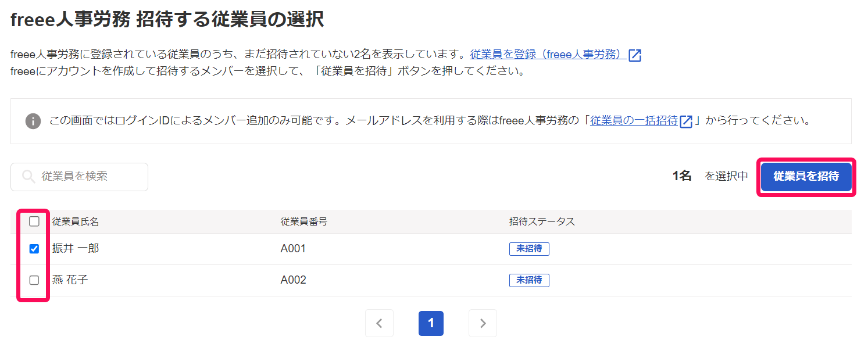868x347 pixels.
Task: Click employee number A002 in the table
Action: point(293,280)
